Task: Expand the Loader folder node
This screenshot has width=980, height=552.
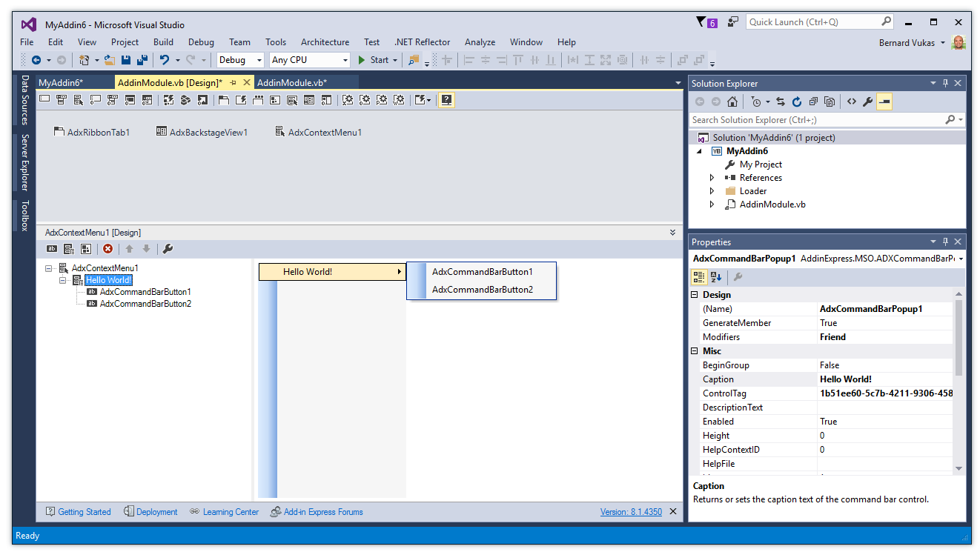Action: tap(712, 191)
